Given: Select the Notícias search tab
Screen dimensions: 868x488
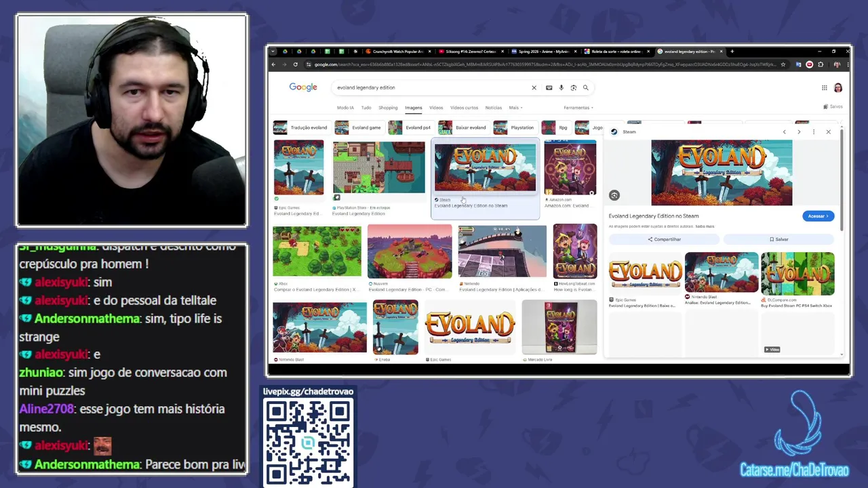Looking at the screenshot, I should pyautogui.click(x=494, y=108).
